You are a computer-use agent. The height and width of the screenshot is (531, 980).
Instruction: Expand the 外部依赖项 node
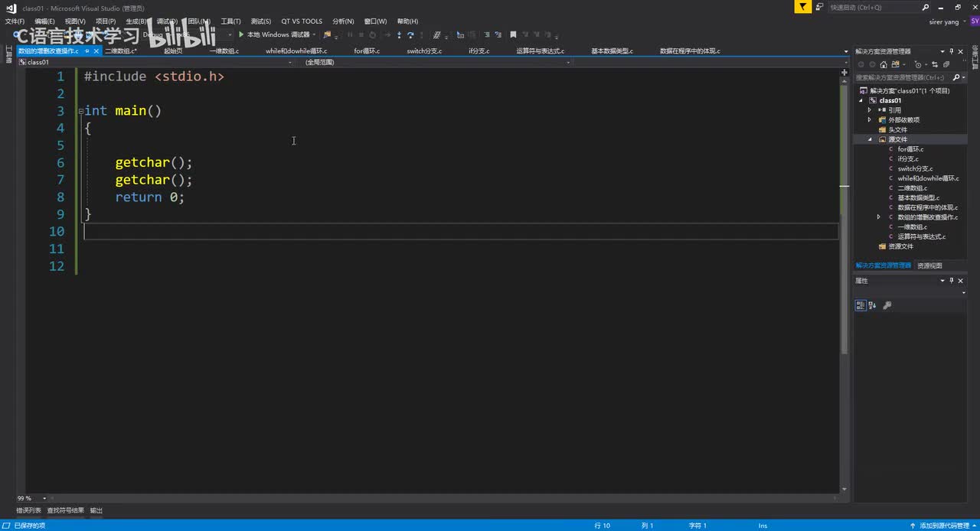[870, 120]
